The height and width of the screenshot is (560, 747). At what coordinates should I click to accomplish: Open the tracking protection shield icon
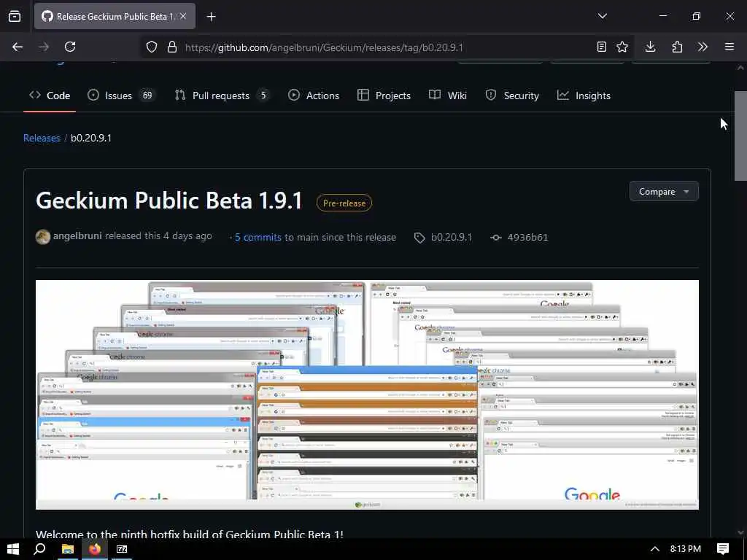tap(152, 47)
